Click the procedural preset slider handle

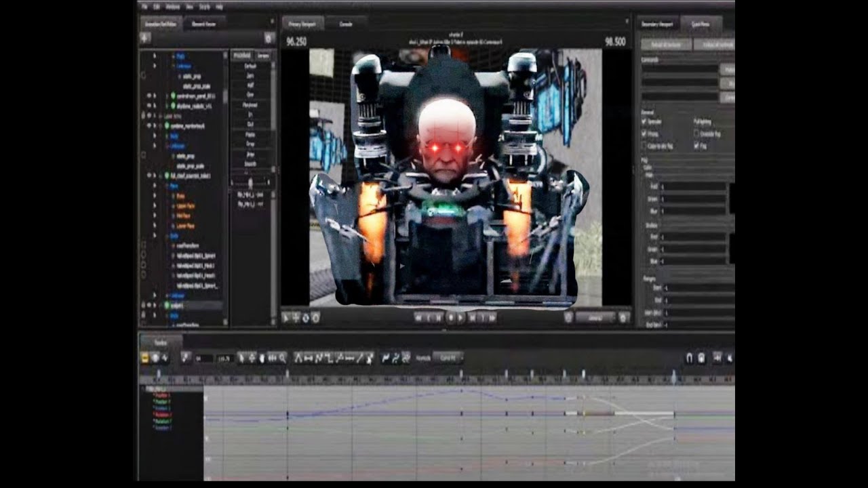click(250, 182)
